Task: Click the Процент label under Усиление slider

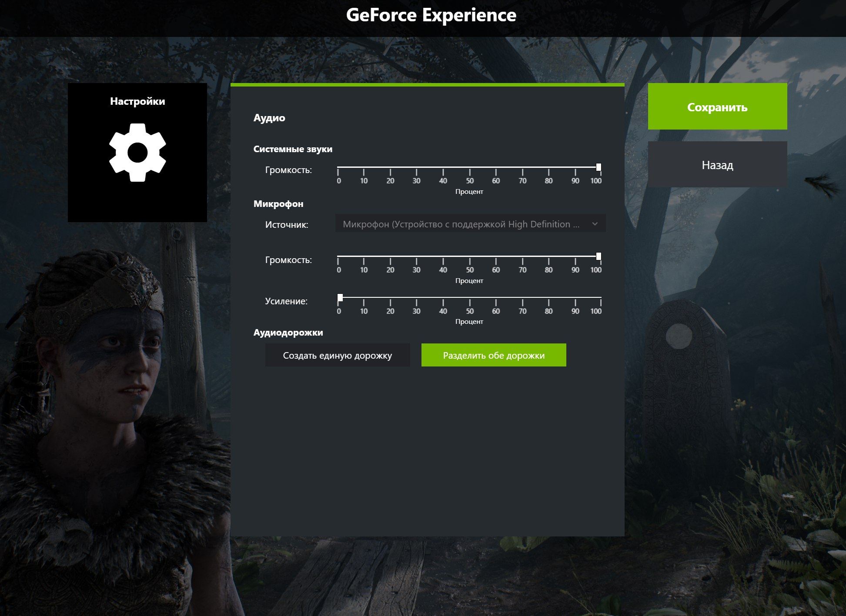Action: click(470, 322)
